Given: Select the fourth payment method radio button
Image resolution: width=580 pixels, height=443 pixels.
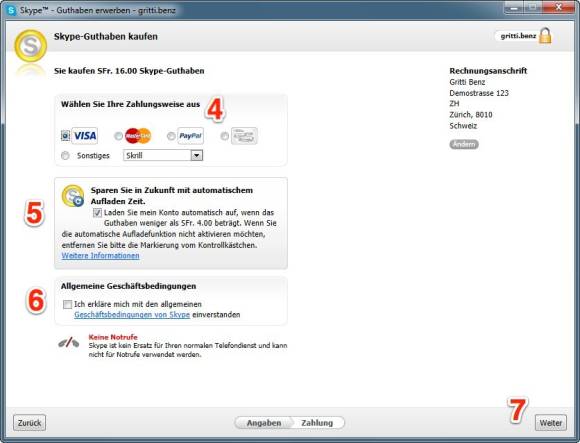Looking at the screenshot, I should tap(225, 136).
